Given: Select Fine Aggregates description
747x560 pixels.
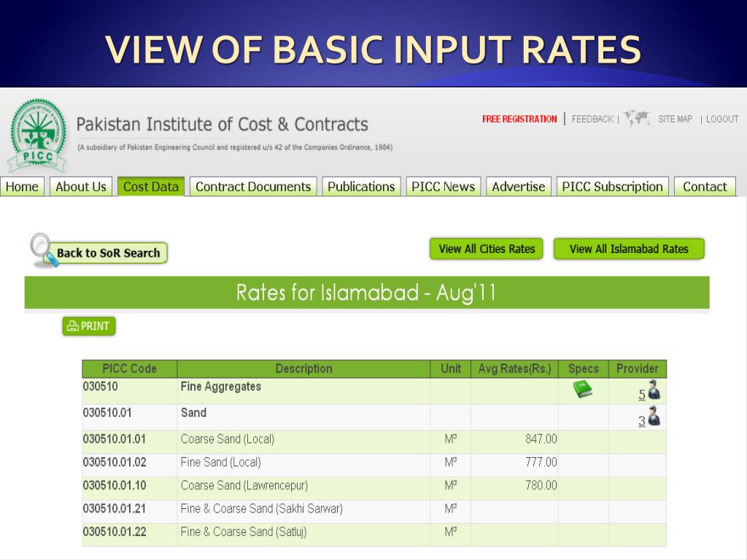Looking at the screenshot, I should (220, 386).
